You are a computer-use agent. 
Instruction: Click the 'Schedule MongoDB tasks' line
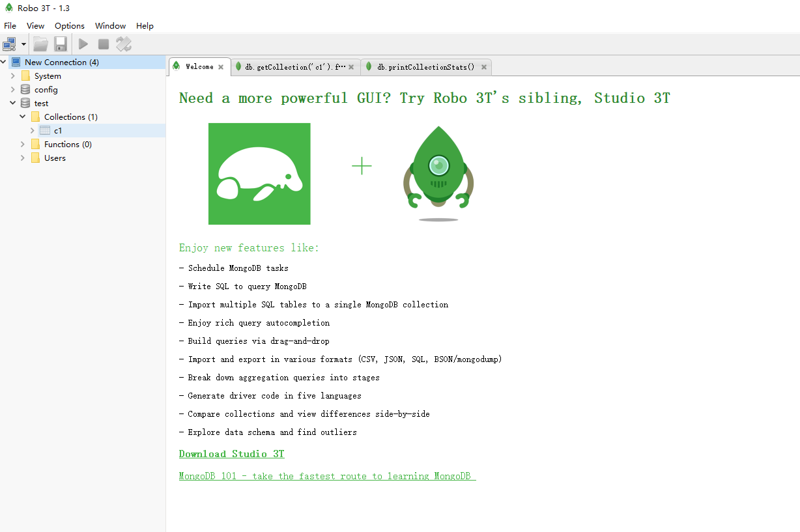coord(234,268)
